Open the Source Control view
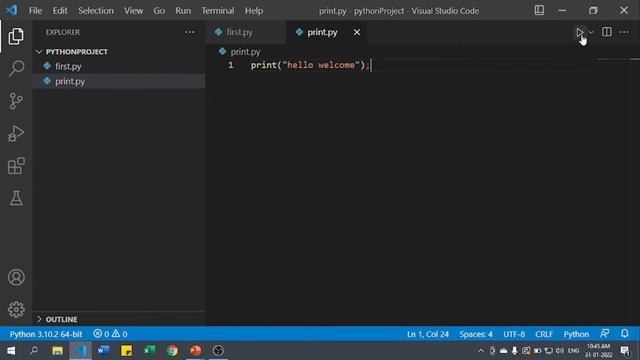Viewport: 640px width, 360px height. (x=16, y=101)
